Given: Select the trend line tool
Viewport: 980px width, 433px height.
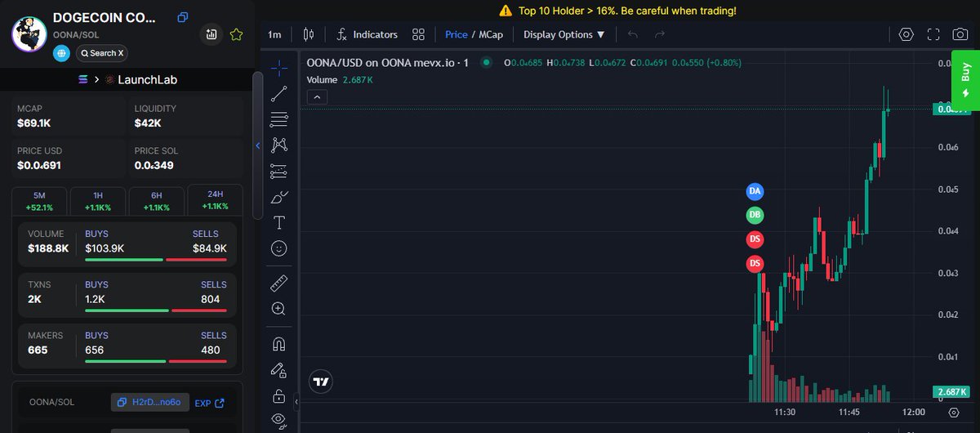Looking at the screenshot, I should tap(279, 93).
